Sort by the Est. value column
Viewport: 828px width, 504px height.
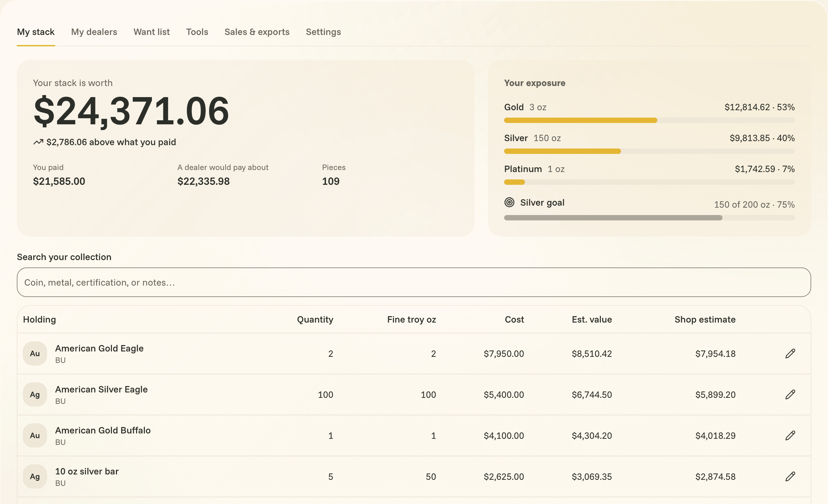[592, 320]
